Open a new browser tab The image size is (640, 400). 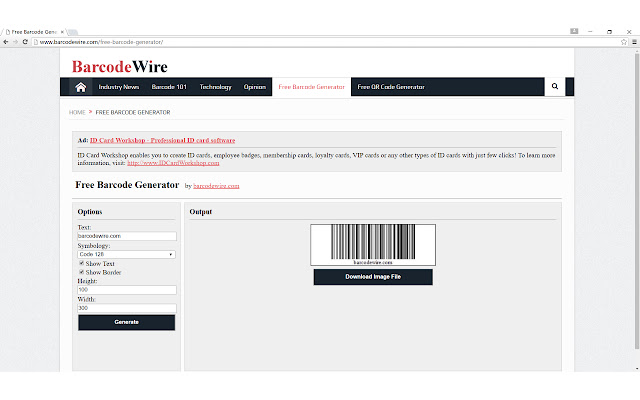pos(73,32)
